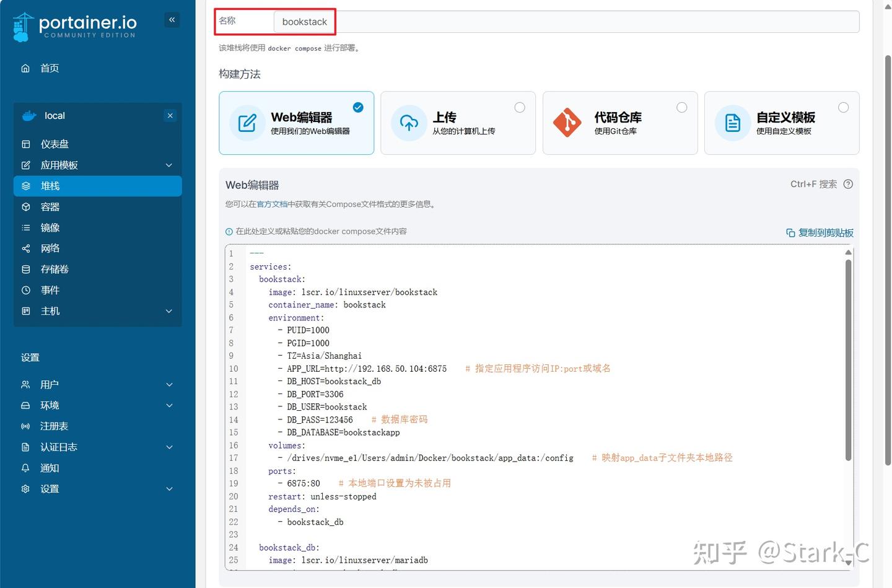This screenshot has height=588, width=892.
Task: Expand the 主机 (Host) section
Action: (x=50, y=311)
